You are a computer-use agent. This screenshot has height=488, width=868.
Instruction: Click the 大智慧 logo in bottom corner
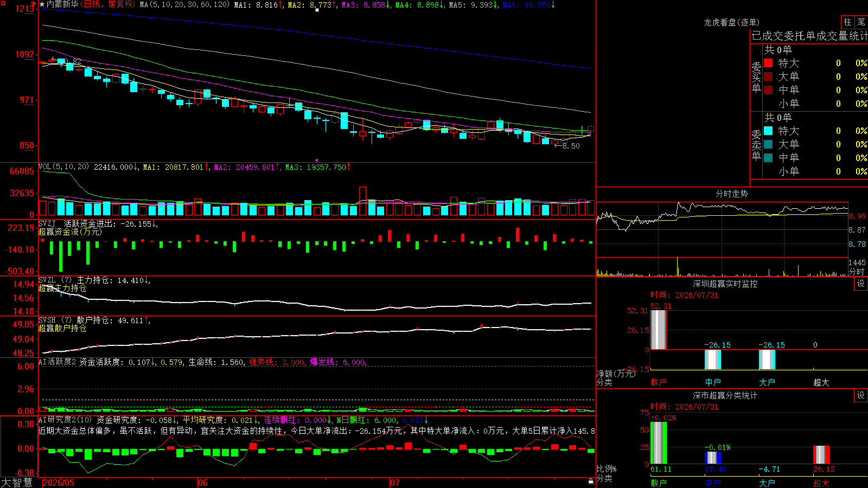17,483
